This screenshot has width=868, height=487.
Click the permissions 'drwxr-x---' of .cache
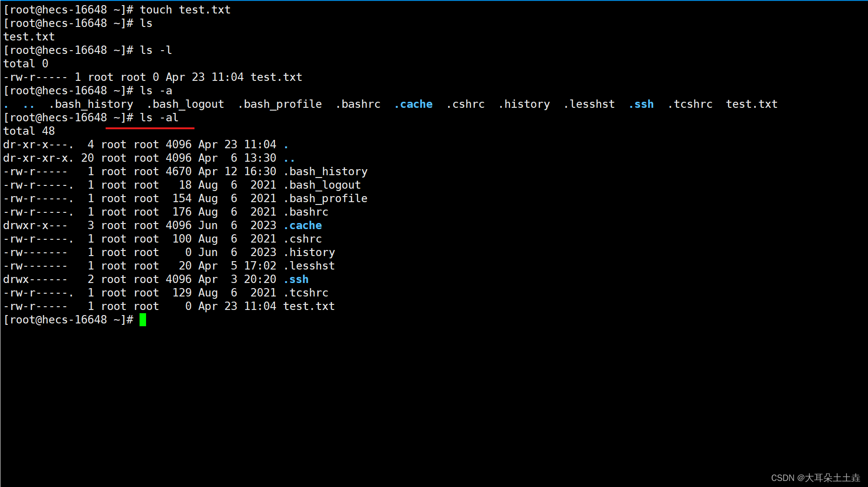coord(35,225)
